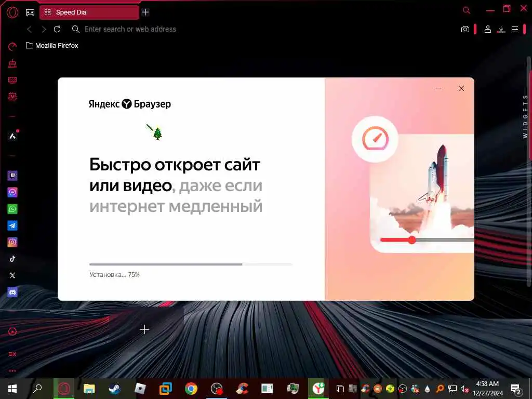Open GX Cleaner broom in sidebar
The height and width of the screenshot is (399, 532).
pos(12,63)
